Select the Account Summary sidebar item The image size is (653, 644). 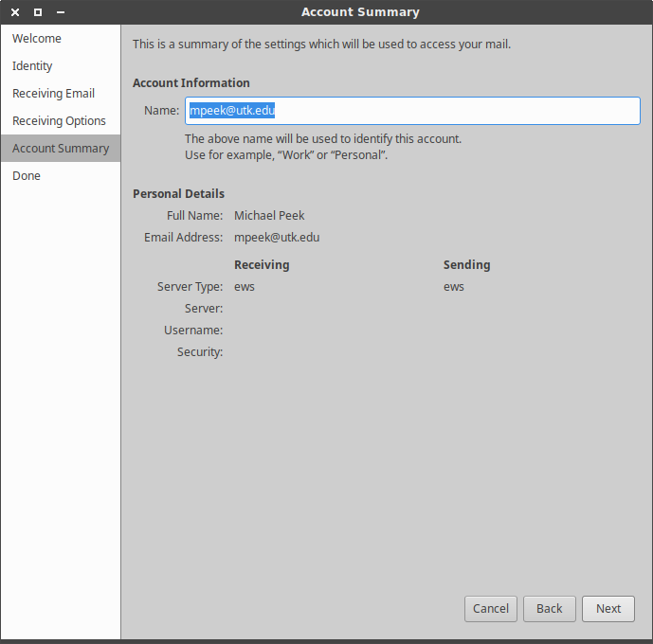coord(61,149)
